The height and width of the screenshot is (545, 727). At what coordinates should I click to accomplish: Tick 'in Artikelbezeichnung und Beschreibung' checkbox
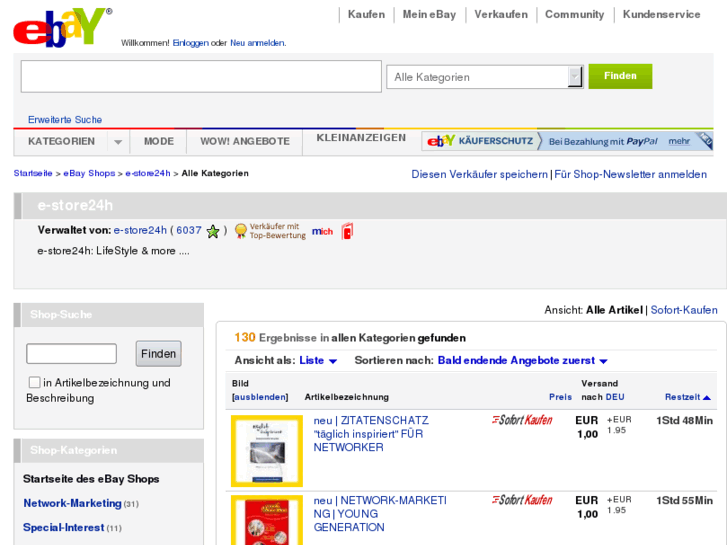[34, 382]
